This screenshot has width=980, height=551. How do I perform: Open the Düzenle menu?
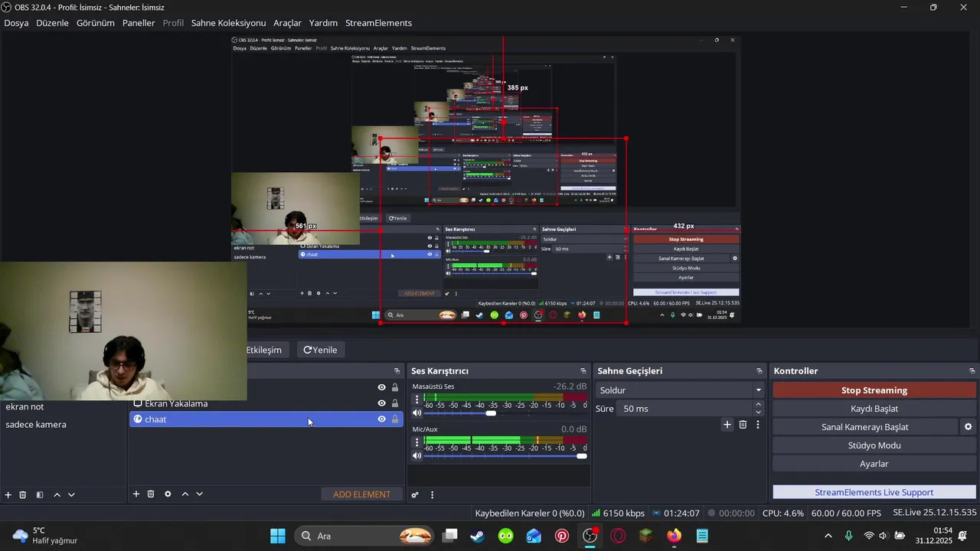[x=52, y=23]
